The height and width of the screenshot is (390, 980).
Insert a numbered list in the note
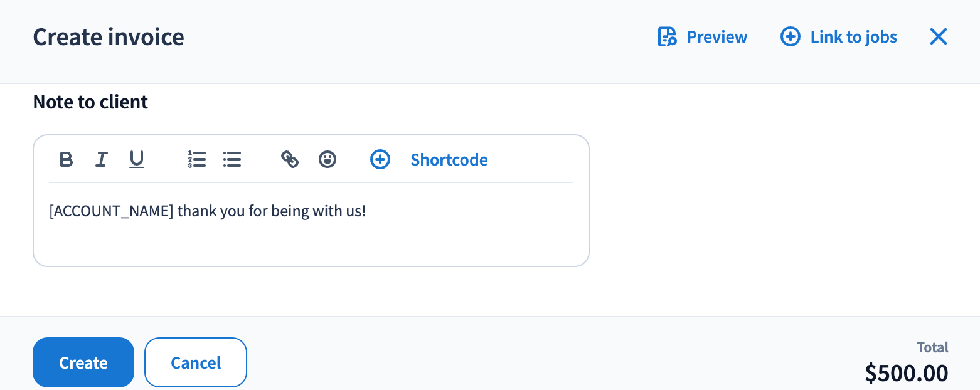[197, 160]
